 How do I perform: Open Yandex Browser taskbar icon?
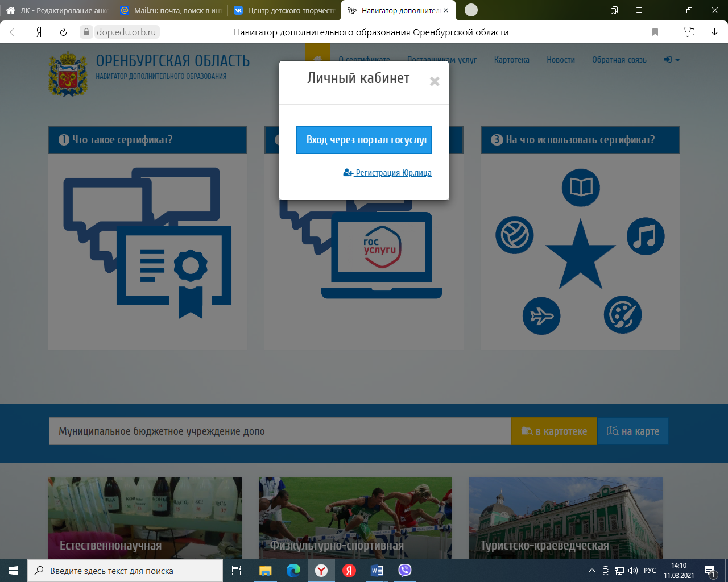coord(321,571)
